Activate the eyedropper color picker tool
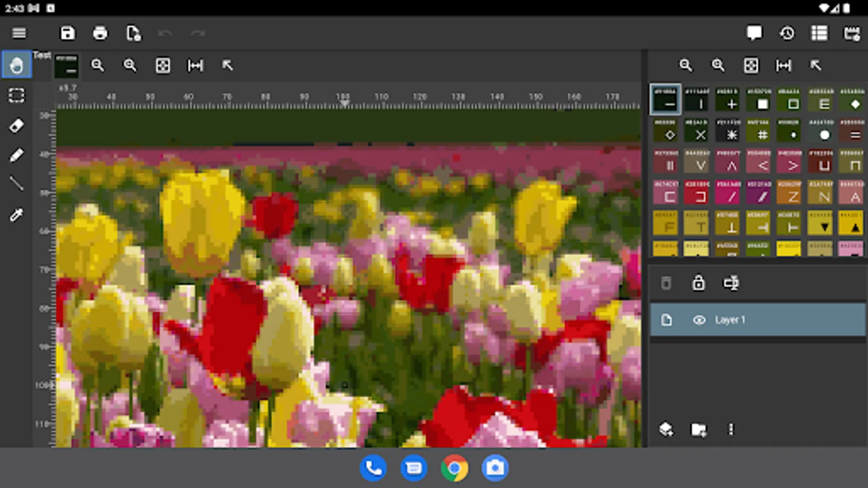 (x=16, y=215)
